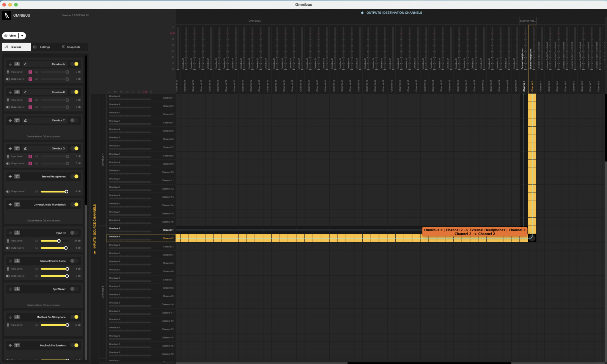This screenshot has width=607, height=364.
Task: Click the move handle icon for Omnibus D
Action: pos(10,149)
